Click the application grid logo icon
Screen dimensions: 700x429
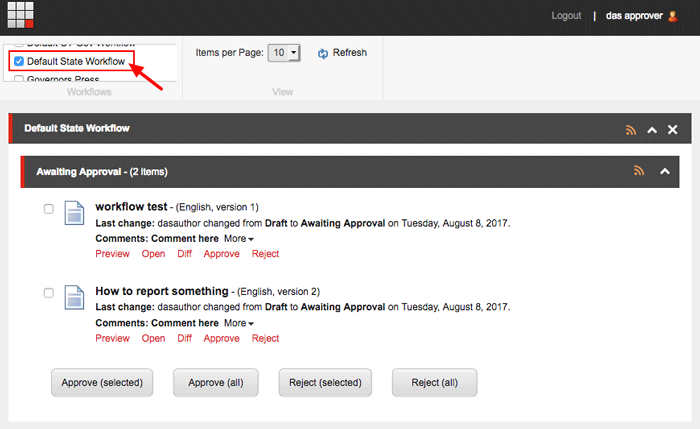[20, 16]
